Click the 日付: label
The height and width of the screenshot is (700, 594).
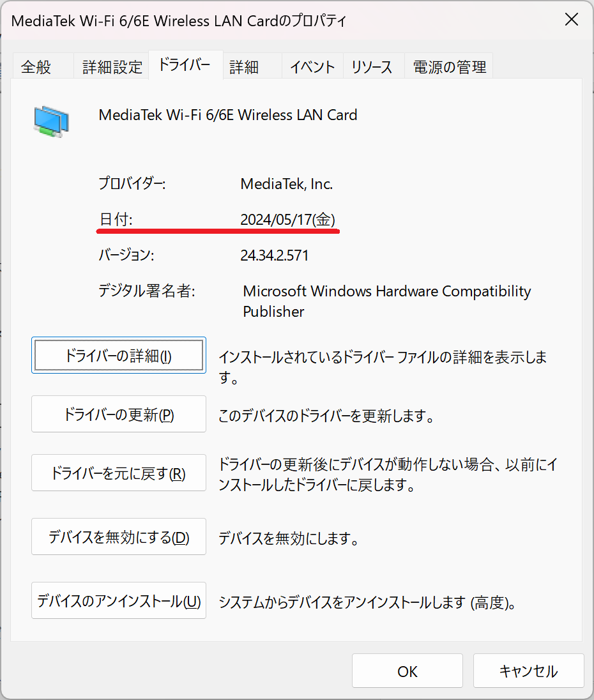116,220
